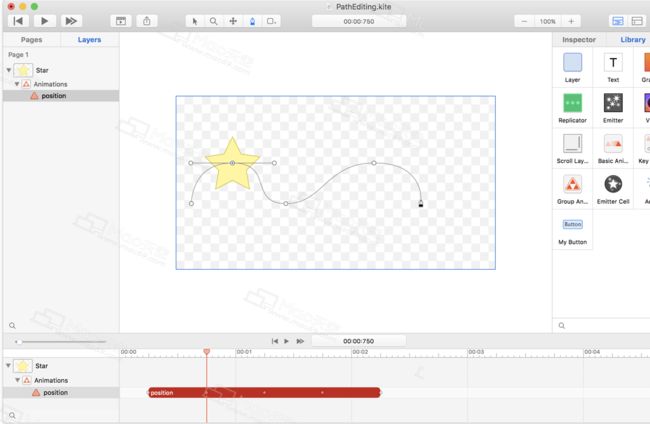Rewind using timeline transport control
The height and width of the screenshot is (424, 650).
pos(274,341)
